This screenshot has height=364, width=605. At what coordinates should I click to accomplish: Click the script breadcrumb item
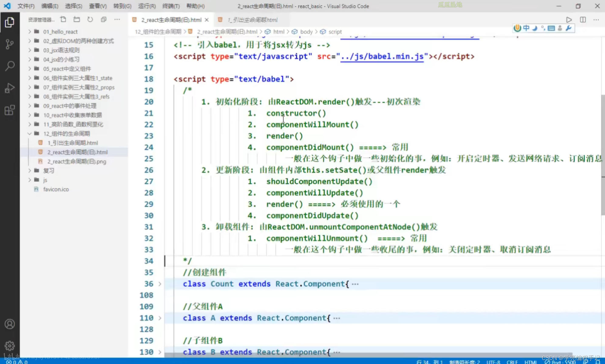tap(335, 32)
